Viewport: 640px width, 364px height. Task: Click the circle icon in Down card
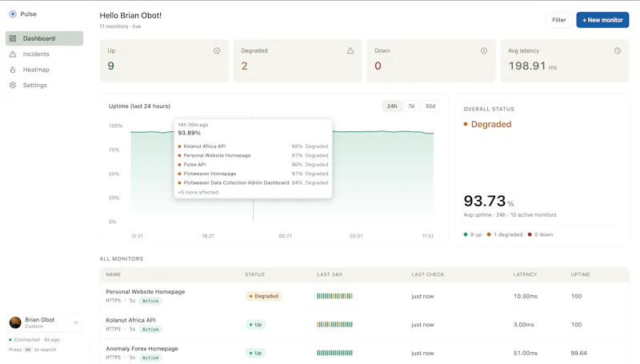pos(484,50)
